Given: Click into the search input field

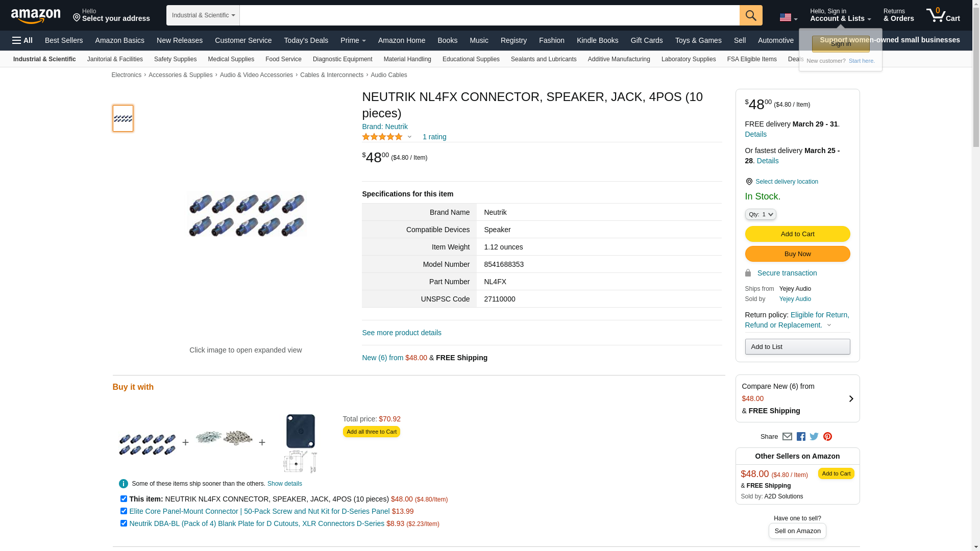Looking at the screenshot, I should pos(489,15).
